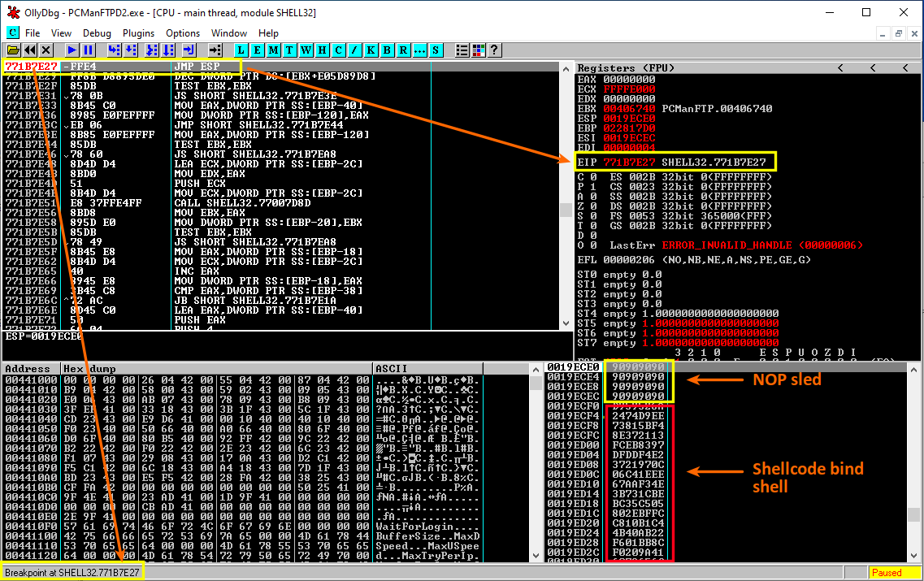The image size is (924, 581).
Task: Open the Options menu
Action: click(x=183, y=33)
